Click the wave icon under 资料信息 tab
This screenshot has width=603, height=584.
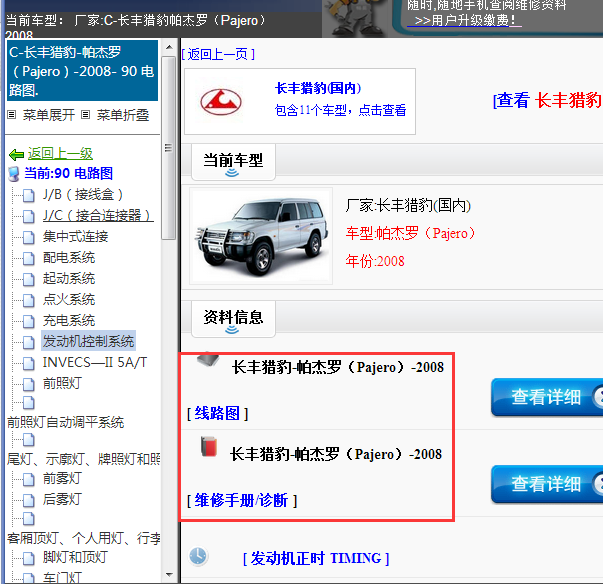point(232,330)
